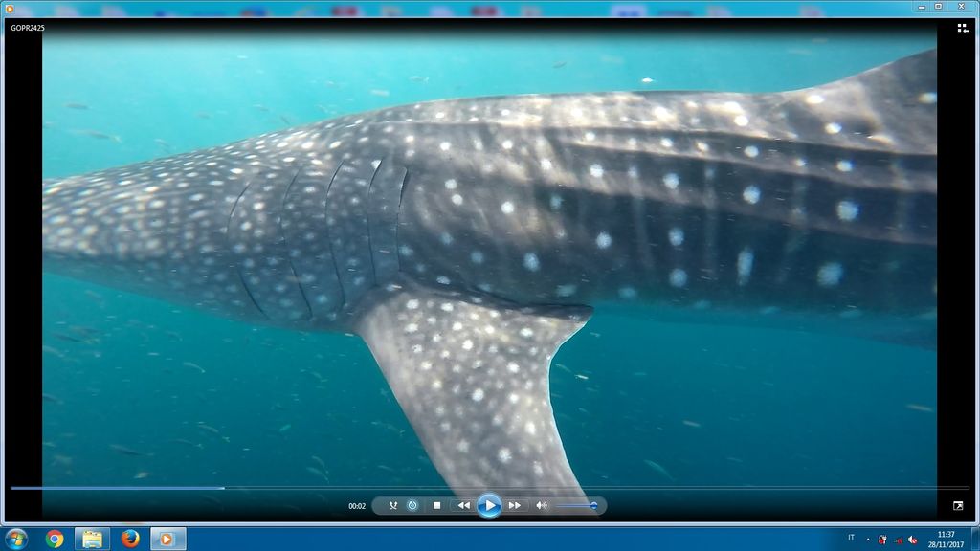
Task: Click the Previous (rewind) button
Action: (463, 505)
